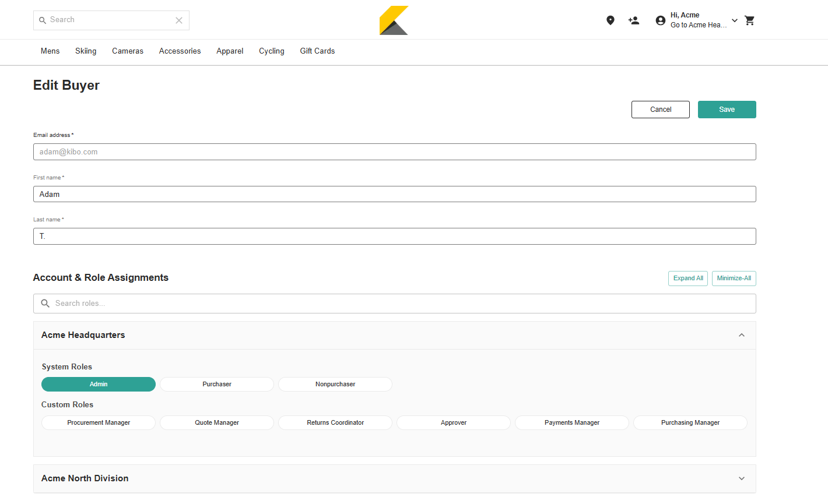Click the add-user icon in header

tap(634, 20)
